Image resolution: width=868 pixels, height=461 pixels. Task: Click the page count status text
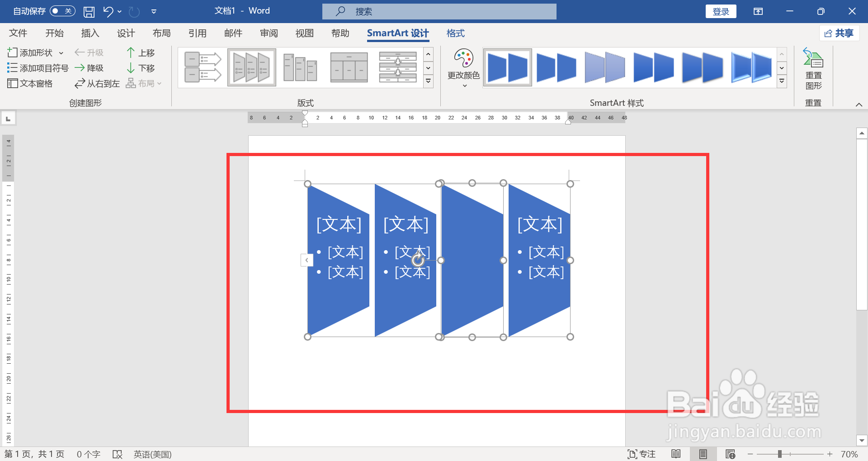pos(34,454)
